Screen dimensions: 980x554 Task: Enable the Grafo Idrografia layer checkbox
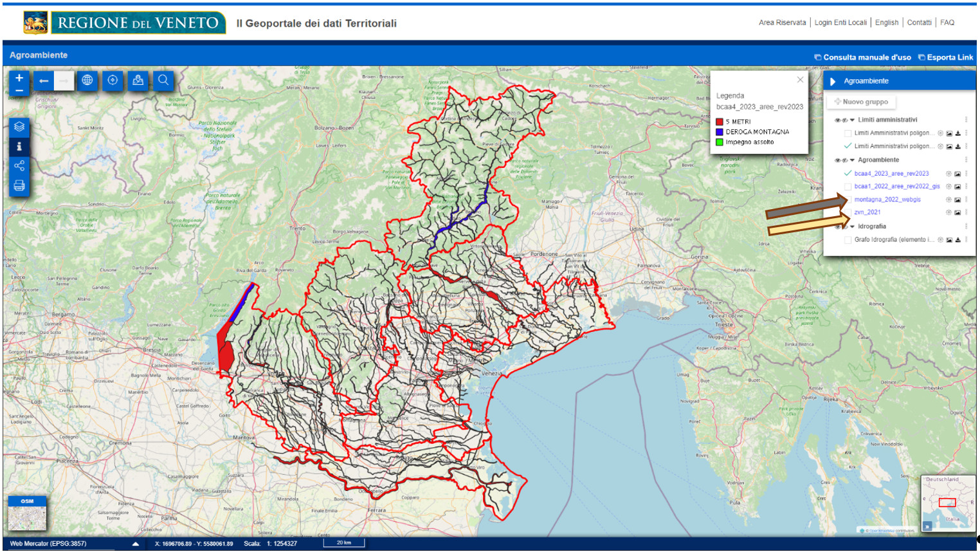coord(848,240)
